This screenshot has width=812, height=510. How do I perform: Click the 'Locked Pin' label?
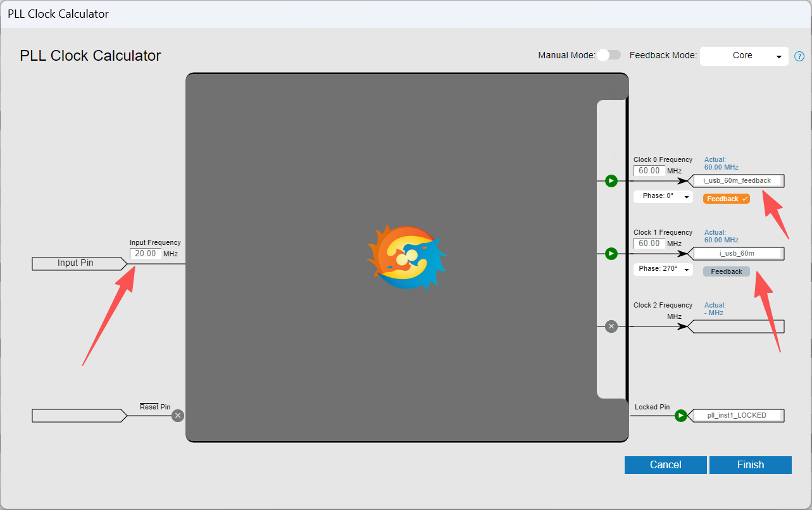click(652, 407)
